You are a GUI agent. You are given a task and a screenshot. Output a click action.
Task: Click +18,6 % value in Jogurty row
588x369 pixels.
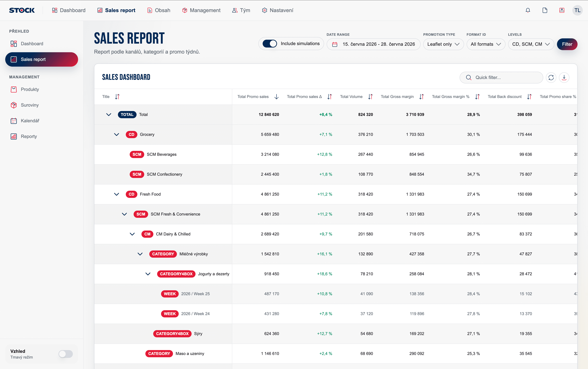(x=324, y=274)
